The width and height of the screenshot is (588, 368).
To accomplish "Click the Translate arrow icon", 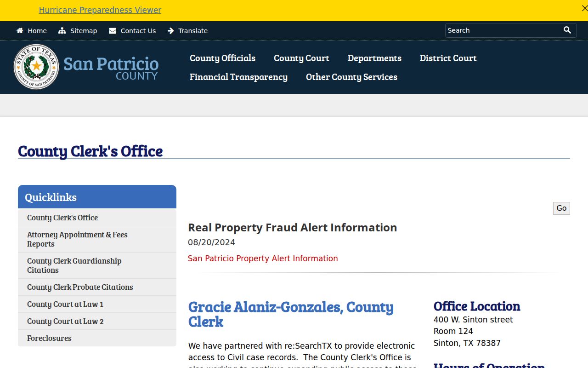I will click(x=171, y=31).
